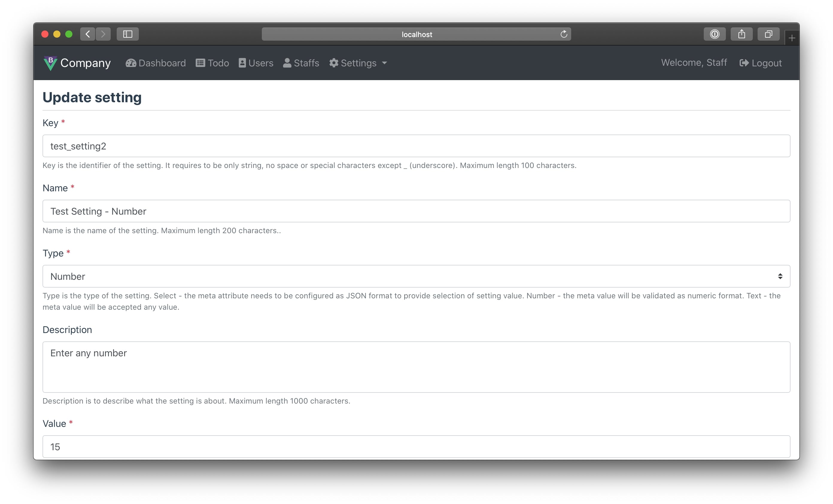Click the Company logo icon
The width and height of the screenshot is (833, 504).
pos(50,63)
